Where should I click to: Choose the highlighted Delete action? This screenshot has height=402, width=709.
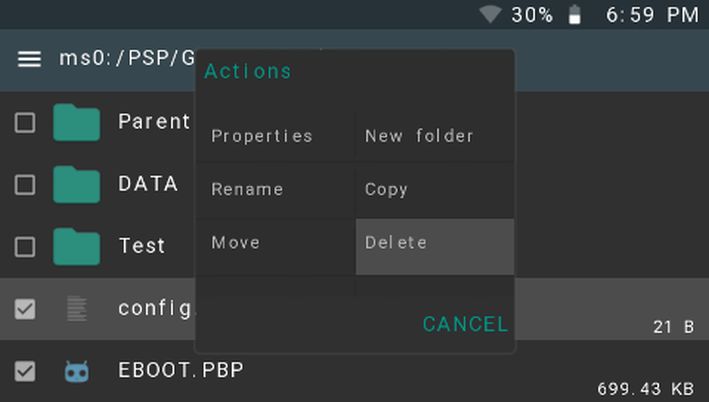435,247
